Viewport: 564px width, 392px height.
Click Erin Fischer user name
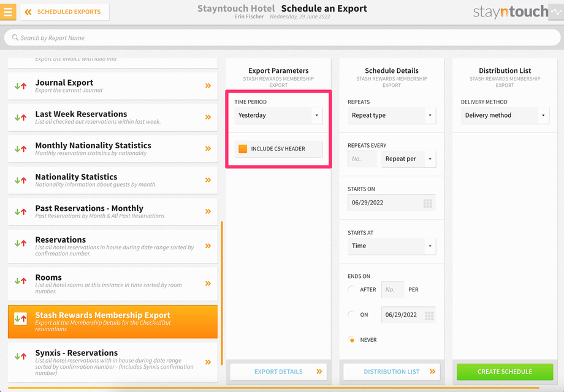tap(249, 17)
